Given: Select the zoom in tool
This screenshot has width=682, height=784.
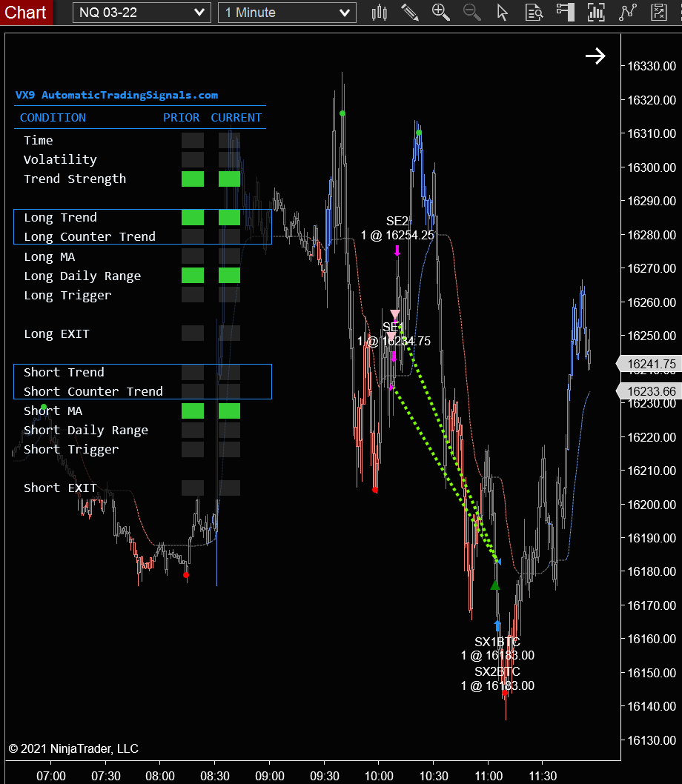Looking at the screenshot, I should point(440,12).
